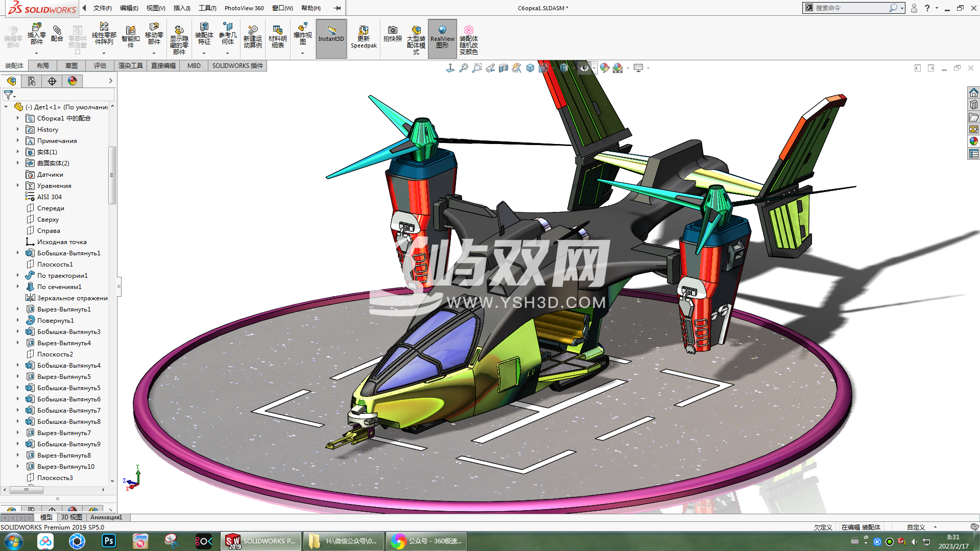Open the FeatureManager design tree tab
The image size is (980, 551).
[11, 81]
